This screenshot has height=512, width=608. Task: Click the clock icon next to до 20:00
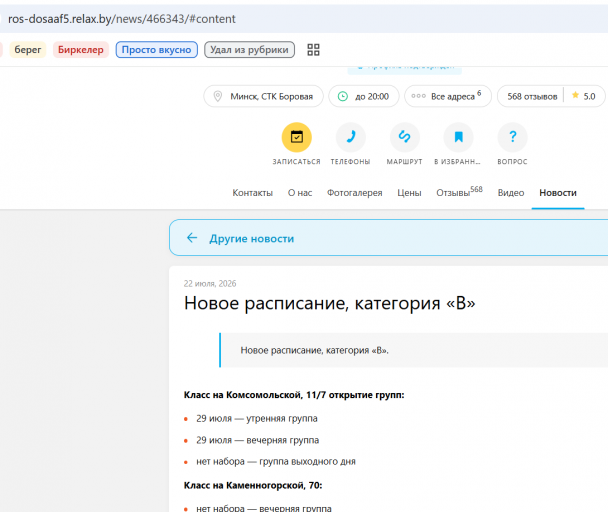coord(343,96)
